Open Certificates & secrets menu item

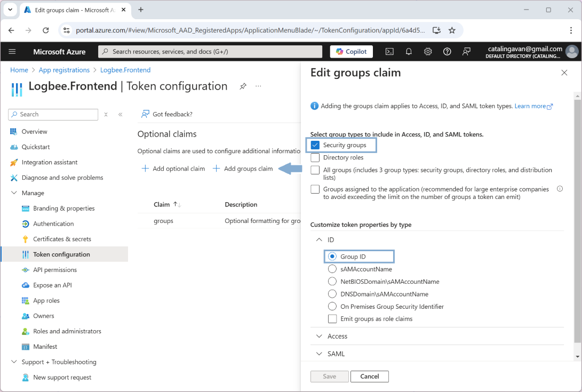[x=62, y=239]
